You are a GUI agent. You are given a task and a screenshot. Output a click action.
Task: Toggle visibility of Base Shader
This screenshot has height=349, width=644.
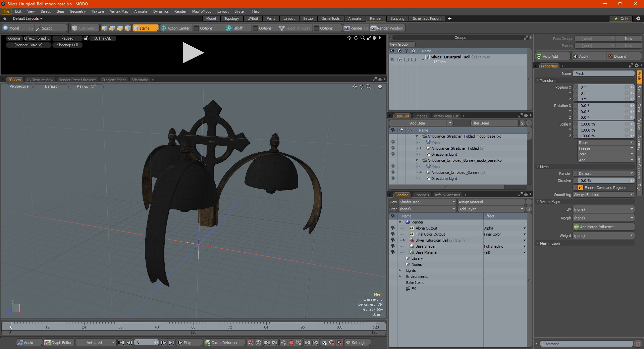click(392, 246)
